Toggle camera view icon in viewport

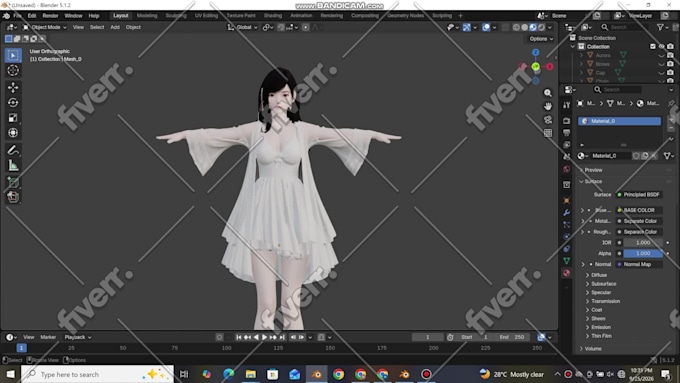tap(548, 120)
